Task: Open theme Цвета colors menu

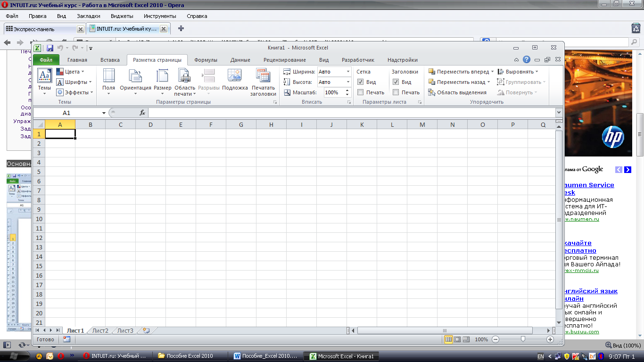Action: [70, 72]
